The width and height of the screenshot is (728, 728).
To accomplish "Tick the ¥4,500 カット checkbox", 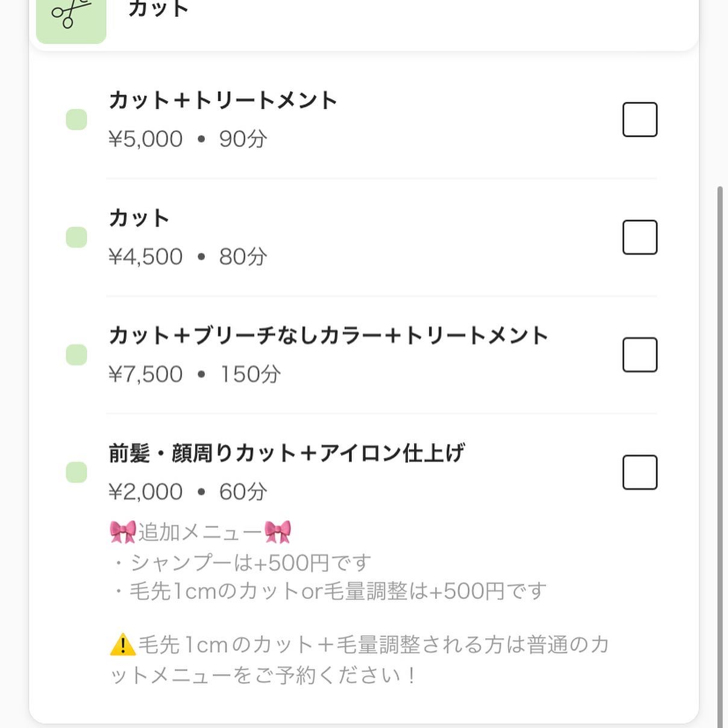I will pos(639,237).
